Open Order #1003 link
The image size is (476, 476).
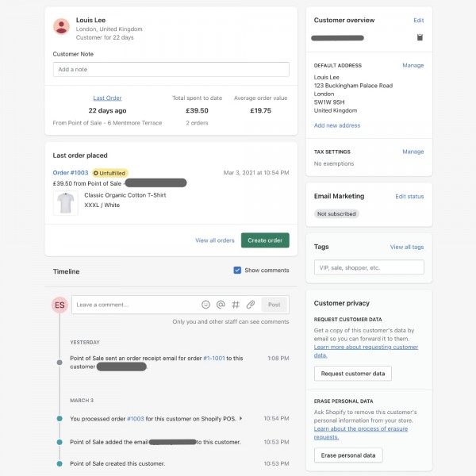point(71,172)
